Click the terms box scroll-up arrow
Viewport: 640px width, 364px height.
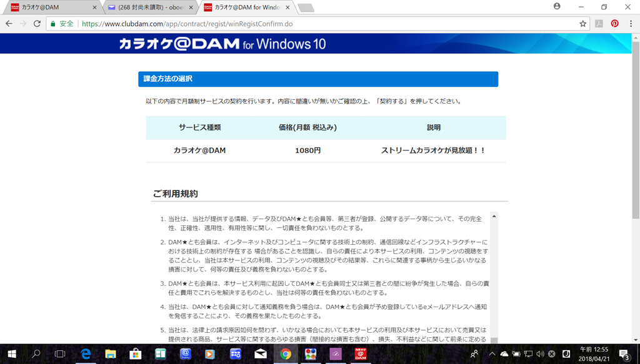[494, 216]
